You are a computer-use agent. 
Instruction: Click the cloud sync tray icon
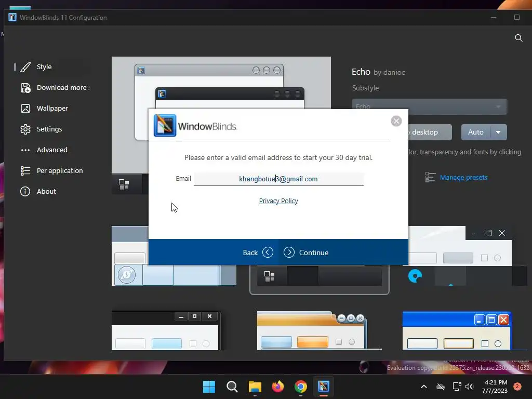click(441, 387)
